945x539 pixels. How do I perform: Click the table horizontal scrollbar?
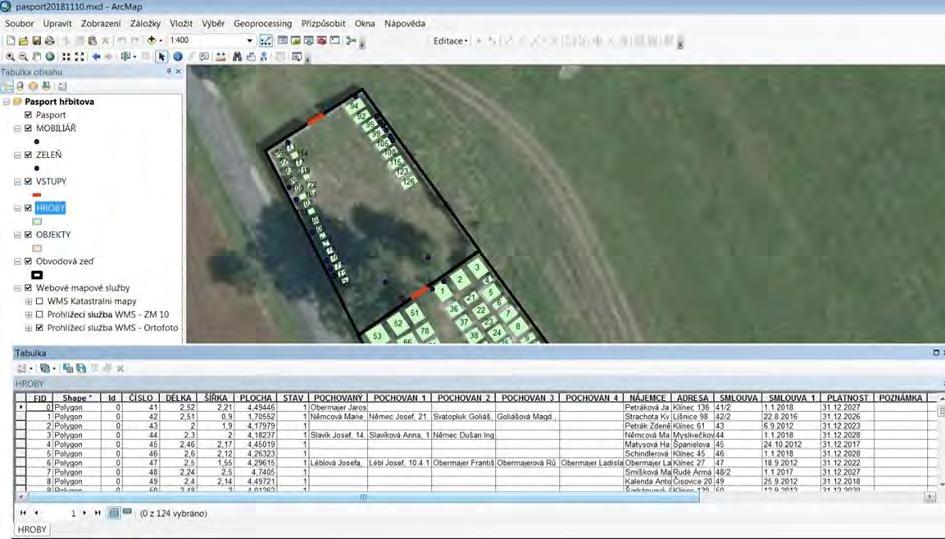(x=363, y=497)
